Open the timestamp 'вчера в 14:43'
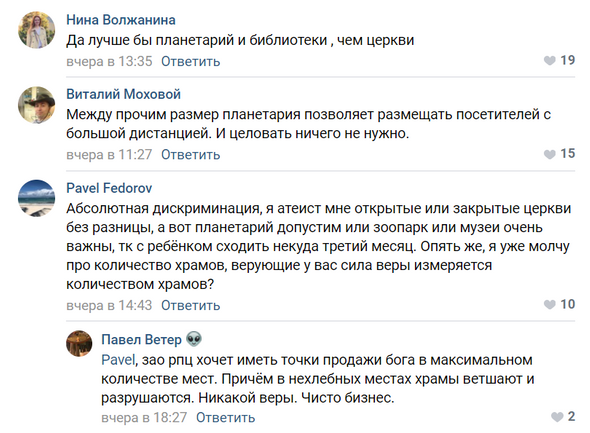The width and height of the screenshot is (590, 433). tap(109, 305)
